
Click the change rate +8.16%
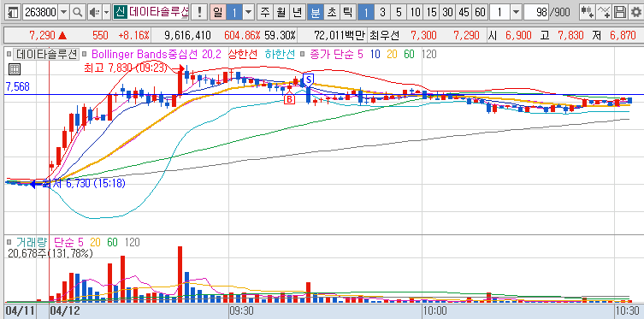(x=134, y=35)
